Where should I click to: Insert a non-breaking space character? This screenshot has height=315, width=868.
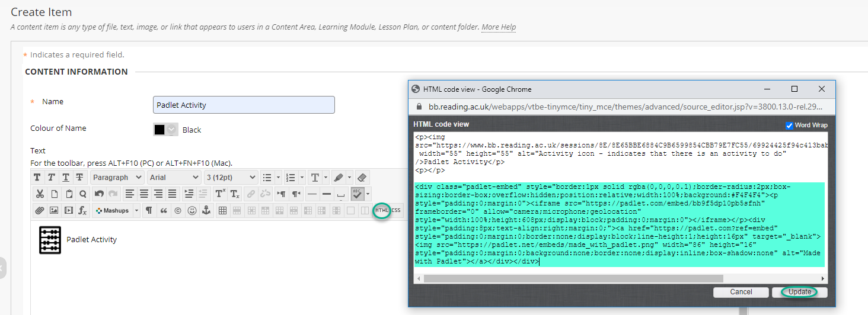(x=340, y=194)
